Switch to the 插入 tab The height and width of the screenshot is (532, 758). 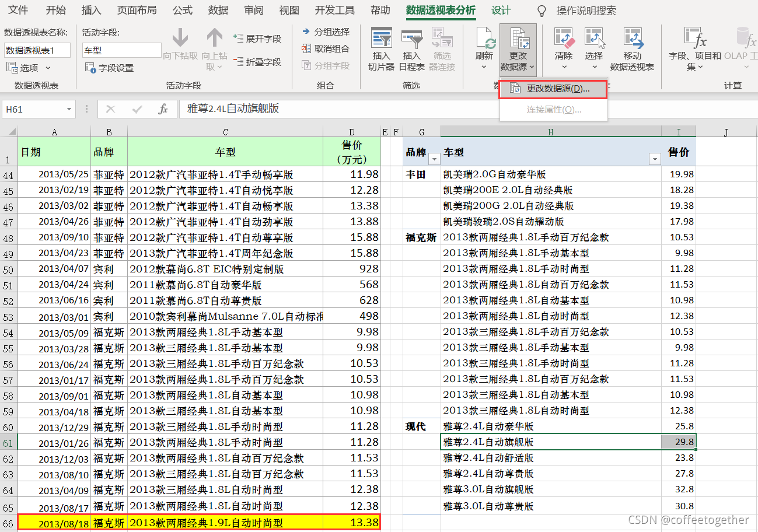pos(91,10)
